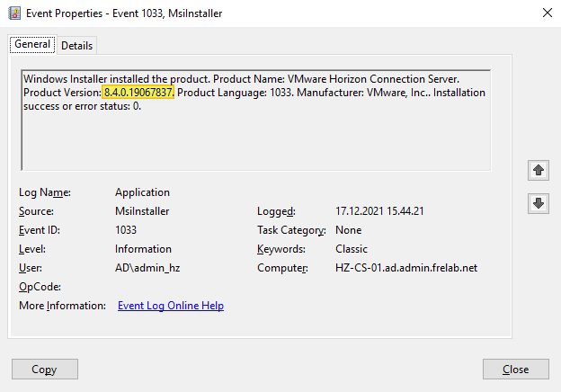Click the Source value MsiInstaller

142,211
